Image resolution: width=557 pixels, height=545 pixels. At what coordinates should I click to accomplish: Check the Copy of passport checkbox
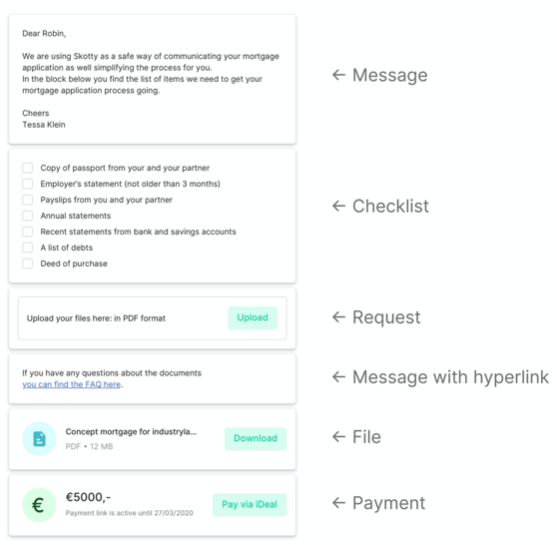(27, 168)
